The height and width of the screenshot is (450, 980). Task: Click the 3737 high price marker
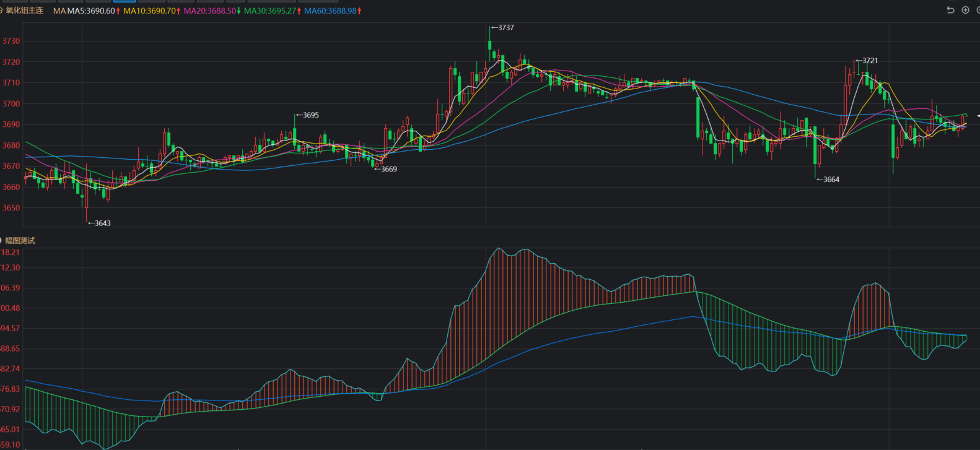pos(502,28)
